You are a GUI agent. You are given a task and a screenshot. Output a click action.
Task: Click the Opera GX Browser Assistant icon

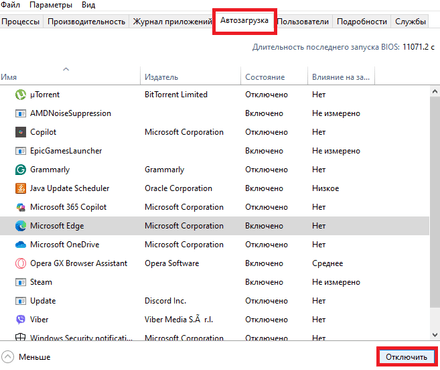[20, 263]
